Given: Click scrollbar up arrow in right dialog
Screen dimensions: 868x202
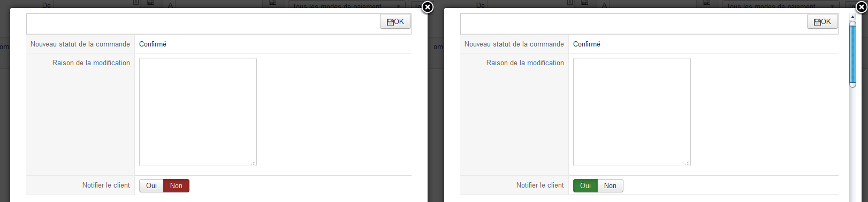Looking at the screenshot, I should tap(853, 17).
